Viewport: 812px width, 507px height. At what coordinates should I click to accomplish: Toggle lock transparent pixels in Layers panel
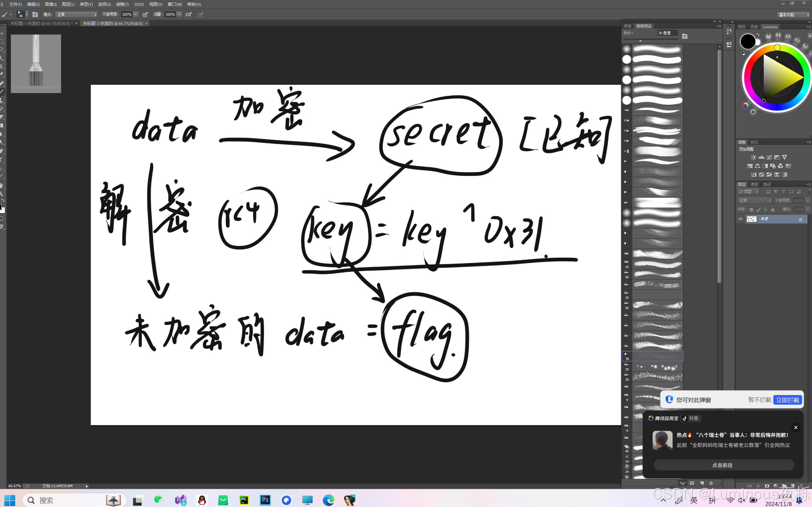click(x=751, y=210)
